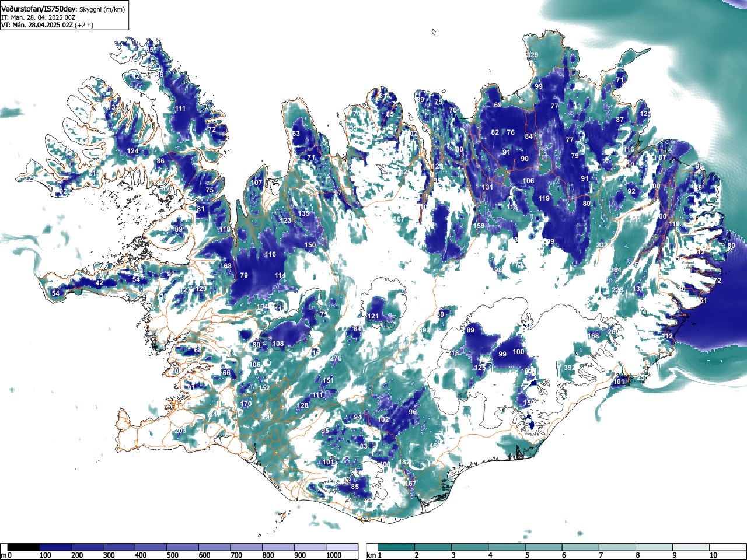This screenshot has width=747, height=560.
Task: Click the visibility value 98 on the map
Action: 498,270
